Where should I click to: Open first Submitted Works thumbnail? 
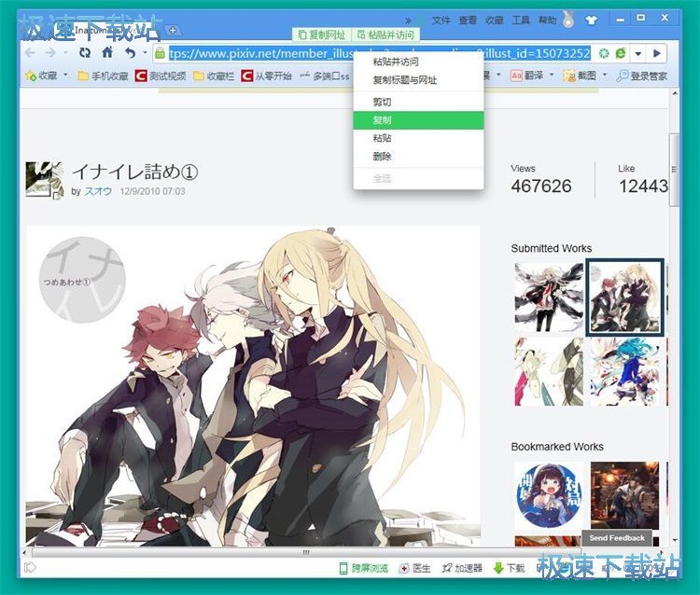pyautogui.click(x=549, y=297)
